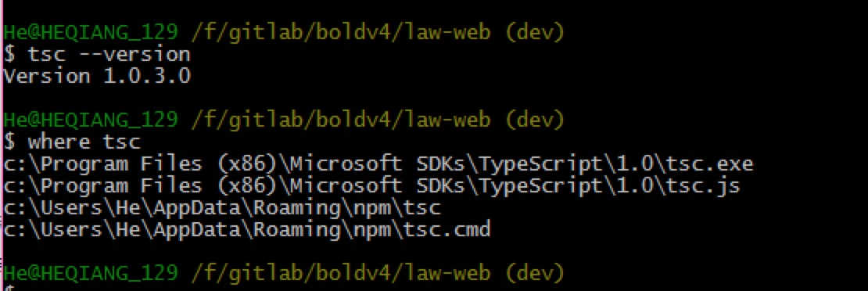
Task: Click the dollar sign before 'where tsc'
Action: (9, 142)
